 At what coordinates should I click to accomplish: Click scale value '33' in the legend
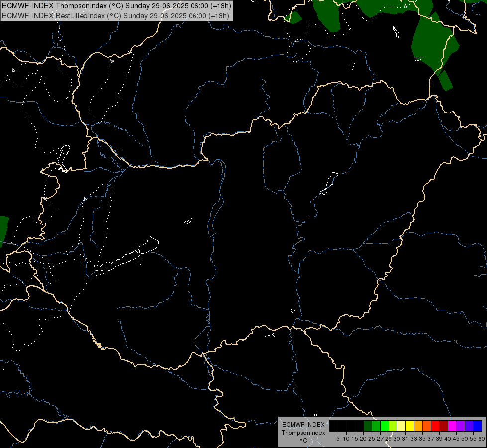tap(414, 439)
